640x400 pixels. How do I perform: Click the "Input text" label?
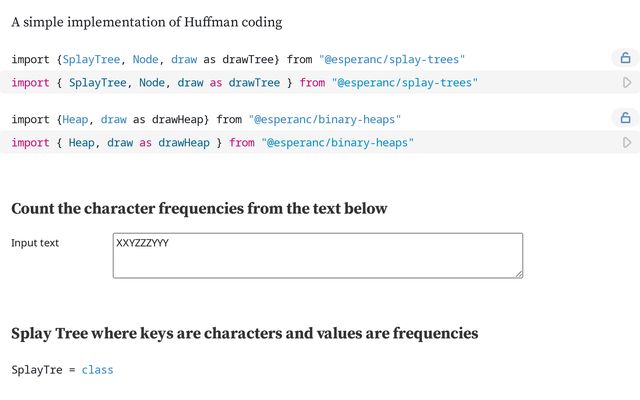pos(35,243)
